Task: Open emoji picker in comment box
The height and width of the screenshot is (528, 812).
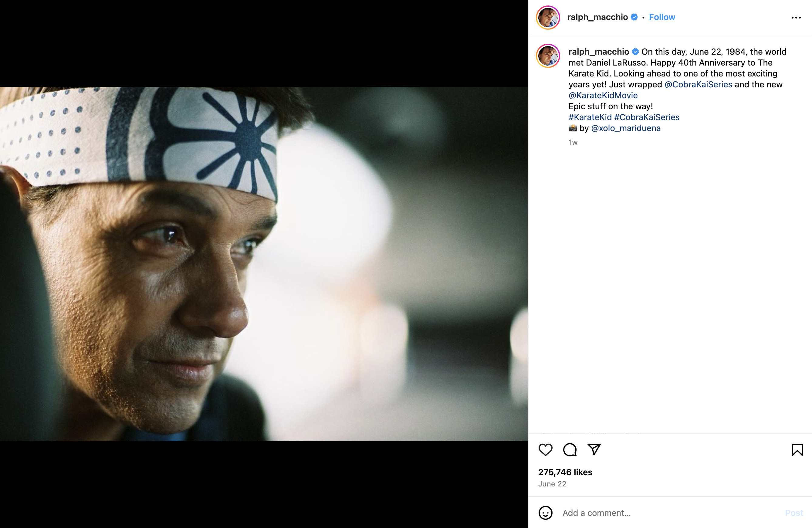Action: tap(545, 513)
